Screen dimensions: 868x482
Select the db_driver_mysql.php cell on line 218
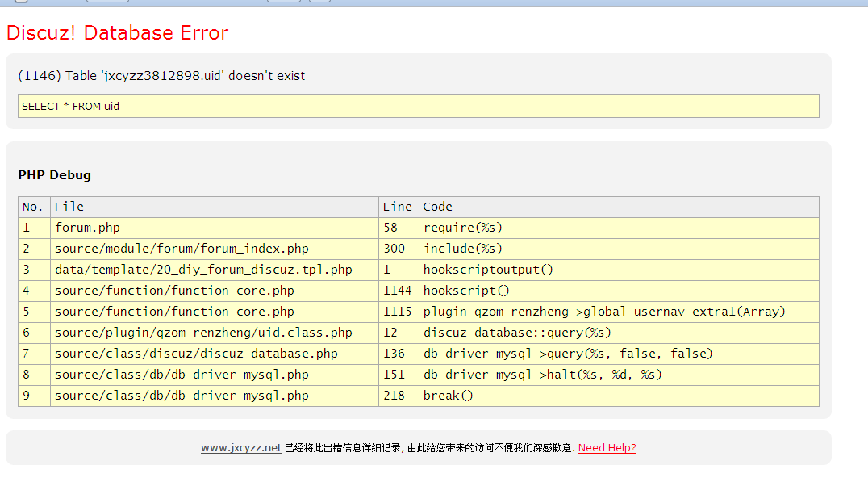(x=215, y=396)
